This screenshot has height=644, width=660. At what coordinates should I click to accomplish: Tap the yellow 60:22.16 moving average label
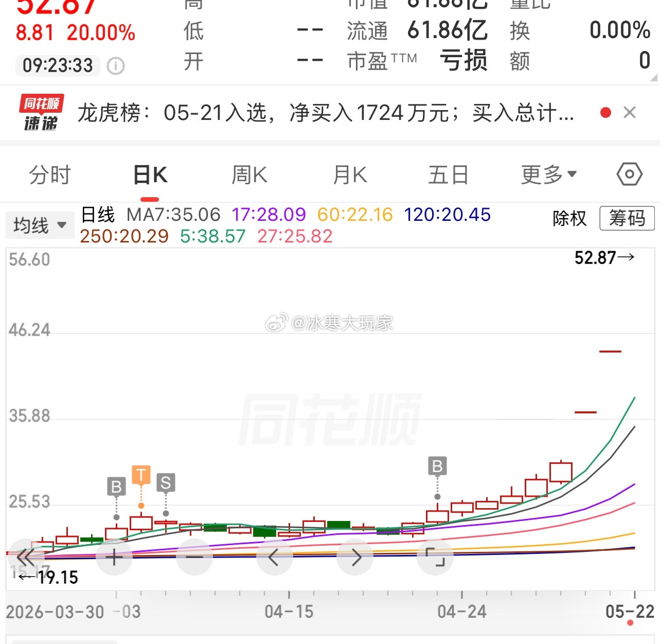point(355,215)
